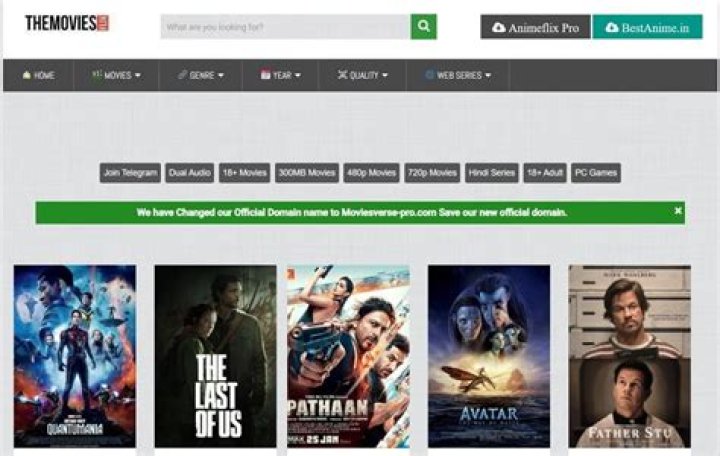The width and height of the screenshot is (720, 456).
Task: Click the TheMovies site logo
Action: click(67, 23)
